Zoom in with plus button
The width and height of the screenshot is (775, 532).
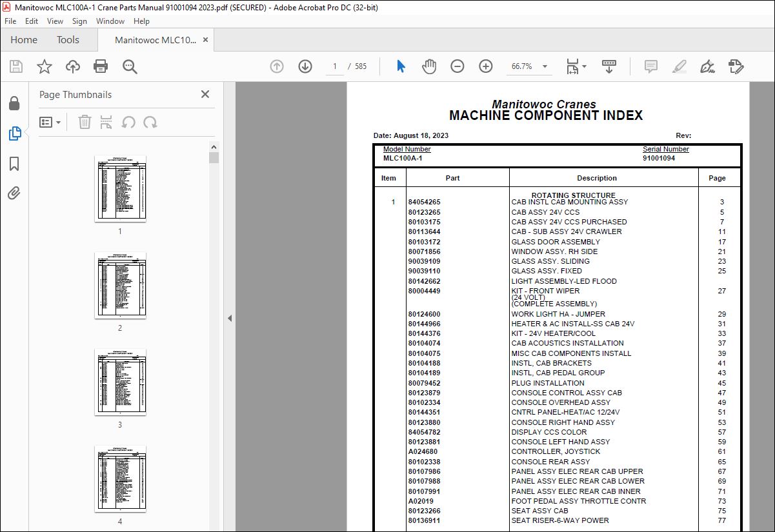[x=486, y=66]
